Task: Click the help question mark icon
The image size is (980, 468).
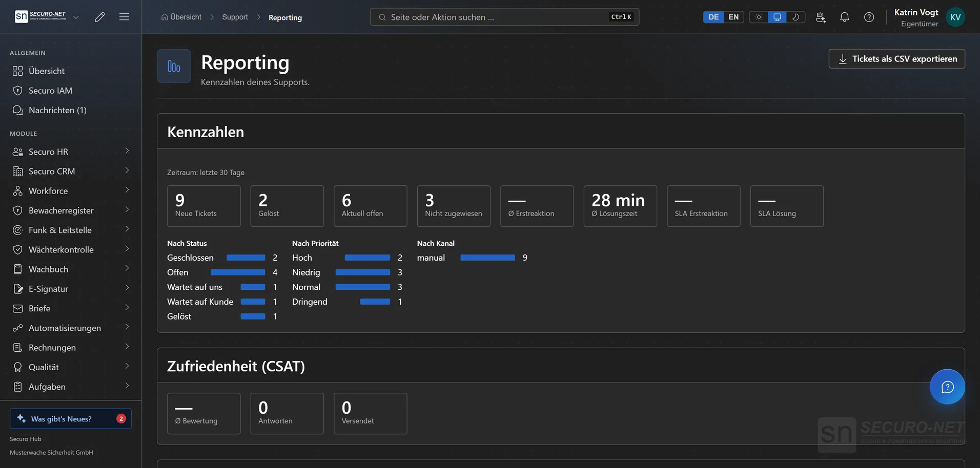Action: (869, 17)
